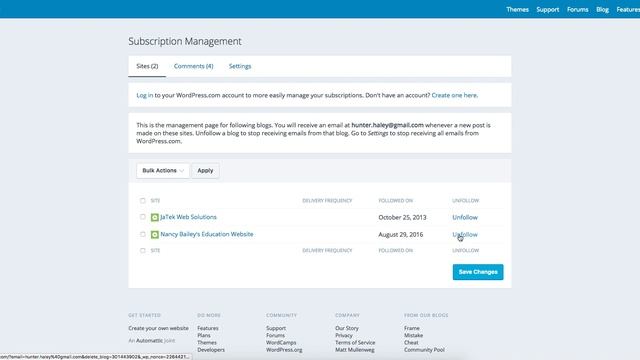Viewport: 640px width, 360px height.
Task: Switch to the Sites (2) tab
Action: (147, 66)
